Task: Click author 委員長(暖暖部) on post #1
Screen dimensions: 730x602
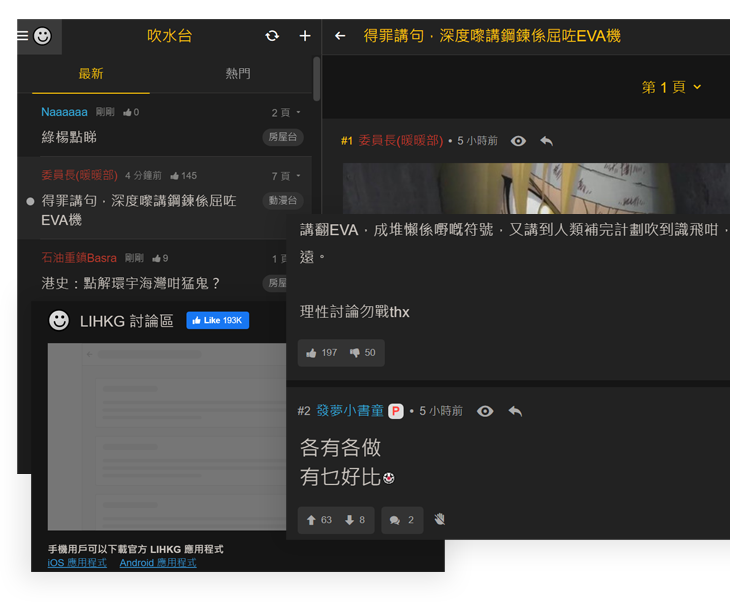Action: (401, 141)
